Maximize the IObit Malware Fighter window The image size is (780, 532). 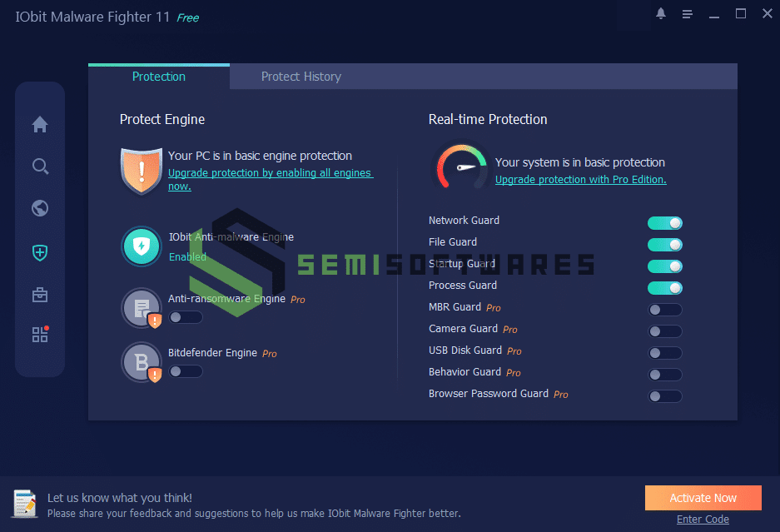pos(741,14)
